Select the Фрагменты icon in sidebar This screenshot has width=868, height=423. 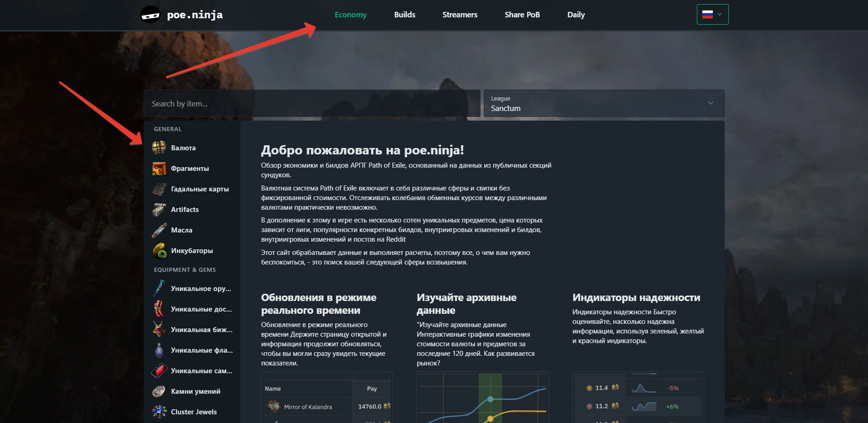point(159,169)
